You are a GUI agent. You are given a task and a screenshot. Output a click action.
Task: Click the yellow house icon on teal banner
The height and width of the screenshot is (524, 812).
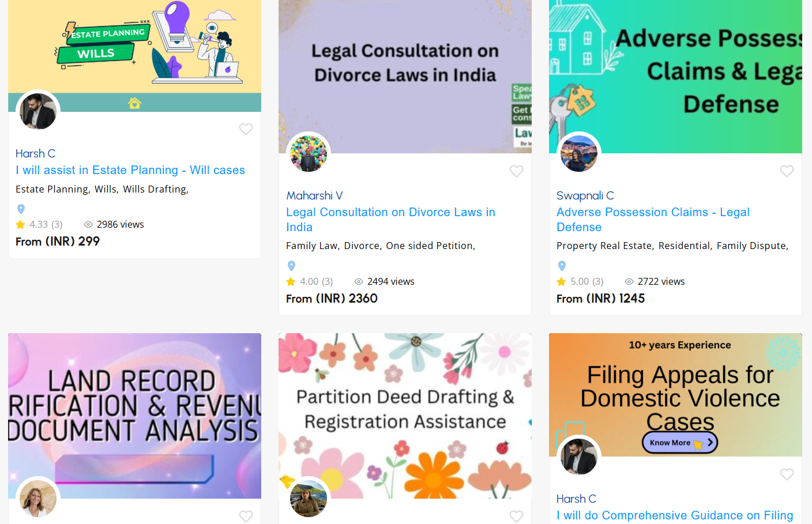pos(134,103)
